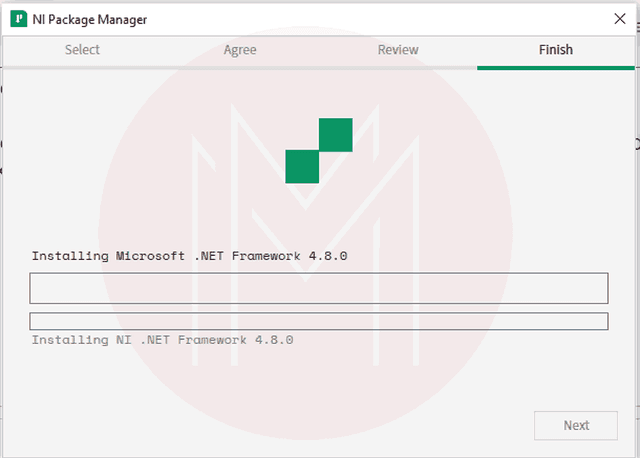Click the Next button
The image size is (640, 458).
tap(576, 425)
